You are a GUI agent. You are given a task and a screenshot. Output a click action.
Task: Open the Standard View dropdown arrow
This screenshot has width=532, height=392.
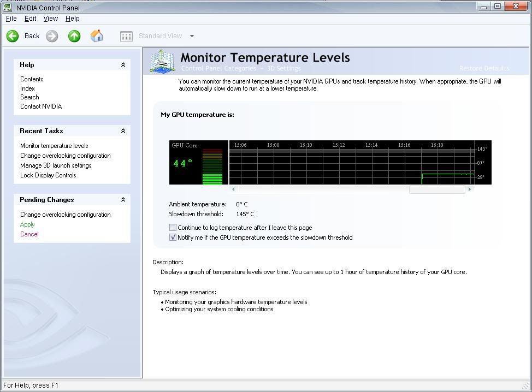[x=192, y=36]
